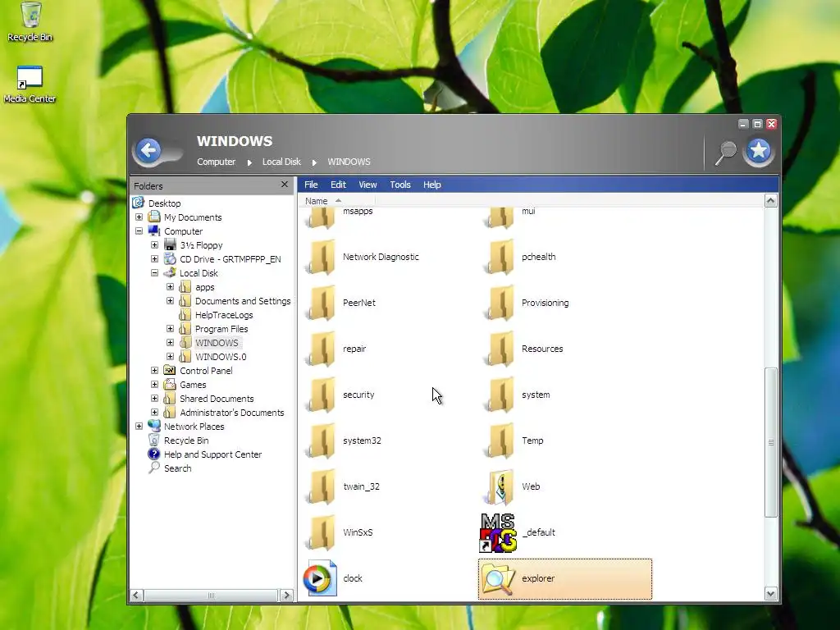Open the system folder icon
Viewport: 840px width, 630px height.
click(500, 395)
